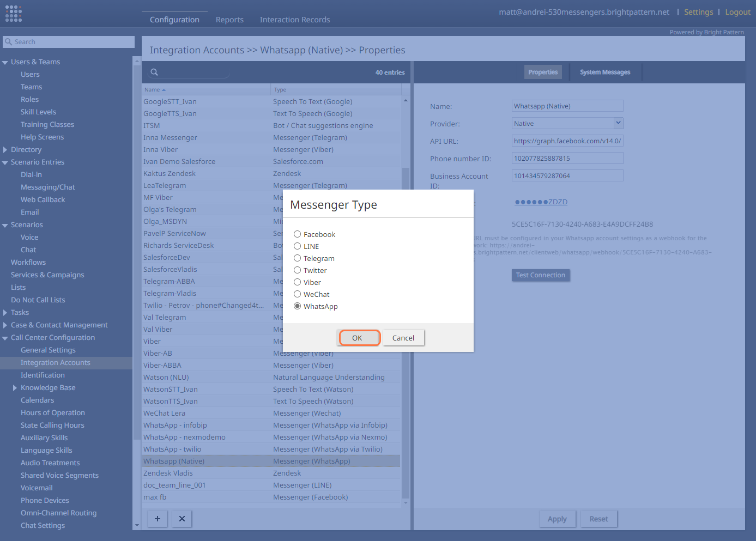Click the Test Connection button

[541, 275]
